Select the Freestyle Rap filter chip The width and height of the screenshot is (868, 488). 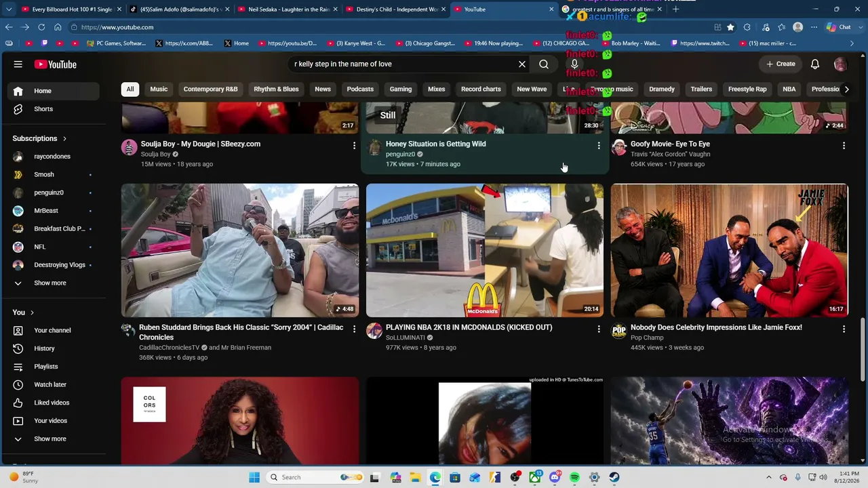[747, 89]
